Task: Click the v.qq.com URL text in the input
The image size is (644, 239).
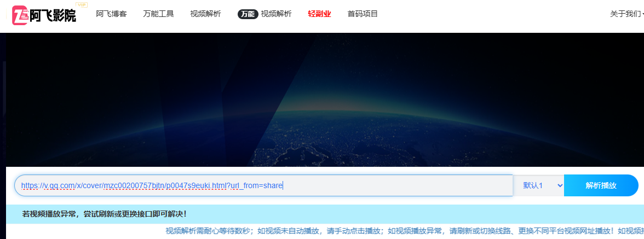Action: coord(152,185)
